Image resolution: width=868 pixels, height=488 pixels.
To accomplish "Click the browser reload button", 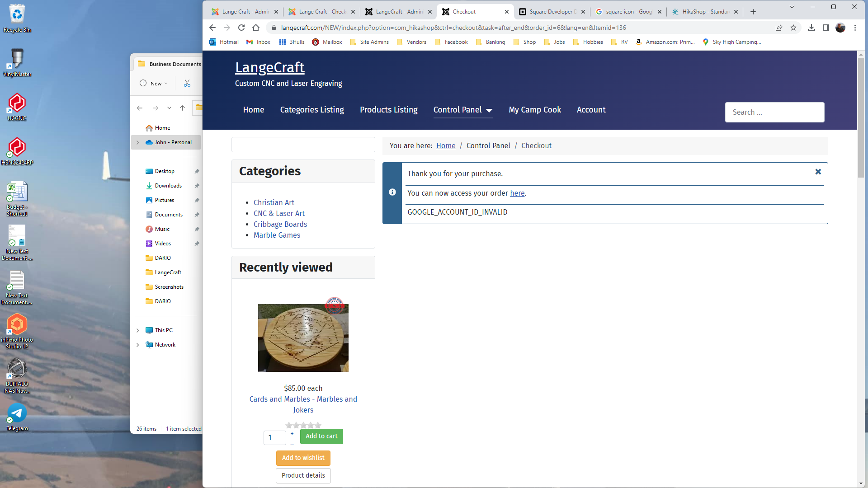I will tap(241, 28).
